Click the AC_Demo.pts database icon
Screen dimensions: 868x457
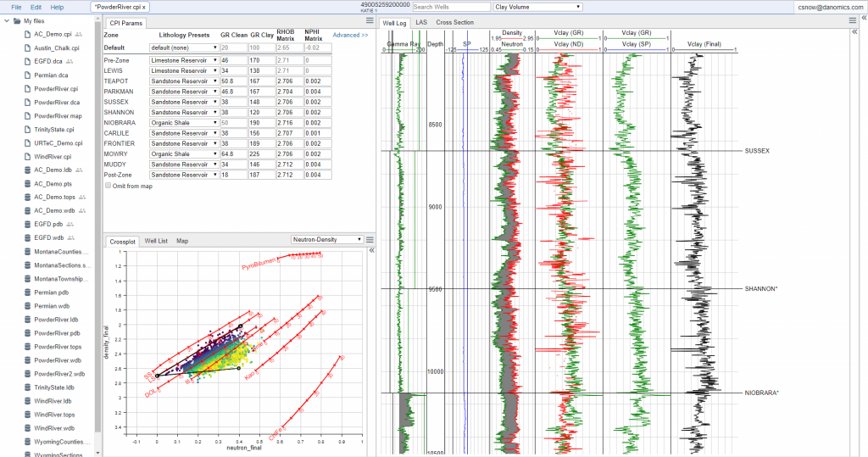click(x=28, y=184)
